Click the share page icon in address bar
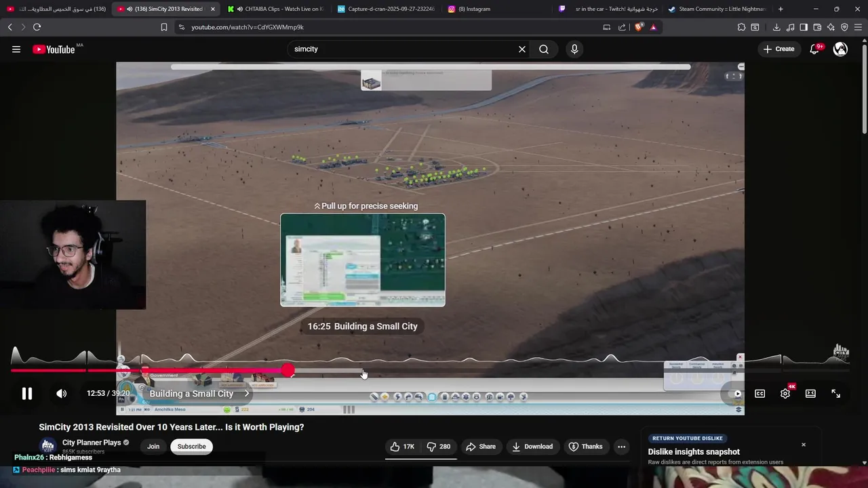Image resolution: width=868 pixels, height=488 pixels. click(622, 27)
